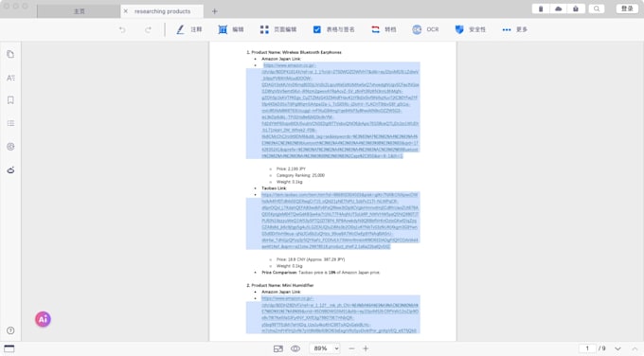Open the 表格与签名 form and signature tool
This screenshot has width=644, height=356.
tap(333, 29)
